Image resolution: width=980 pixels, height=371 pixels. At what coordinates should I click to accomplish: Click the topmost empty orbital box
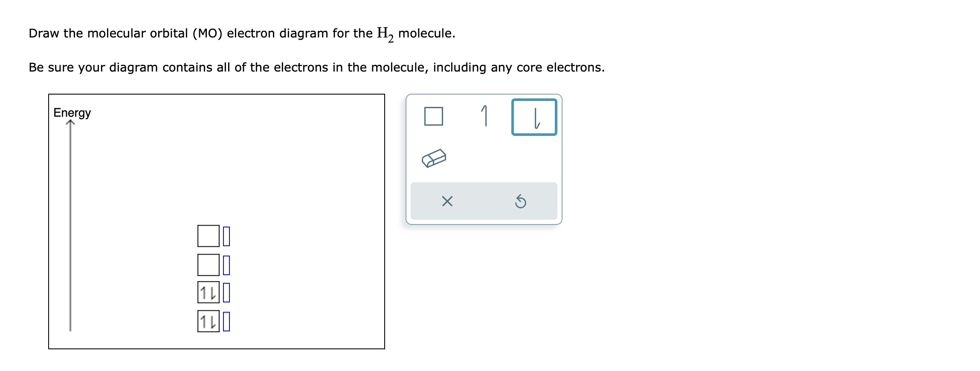tap(208, 235)
